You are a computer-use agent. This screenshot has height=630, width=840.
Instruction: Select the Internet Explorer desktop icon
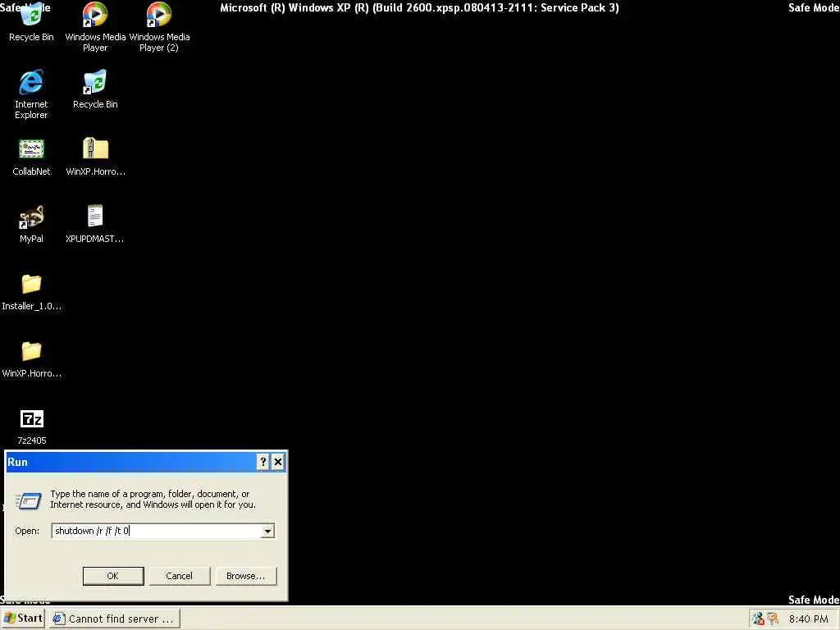tap(31, 82)
